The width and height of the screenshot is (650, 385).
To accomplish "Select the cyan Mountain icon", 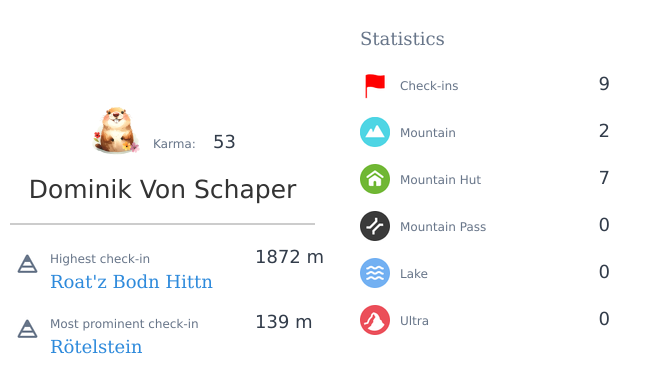I will (375, 132).
